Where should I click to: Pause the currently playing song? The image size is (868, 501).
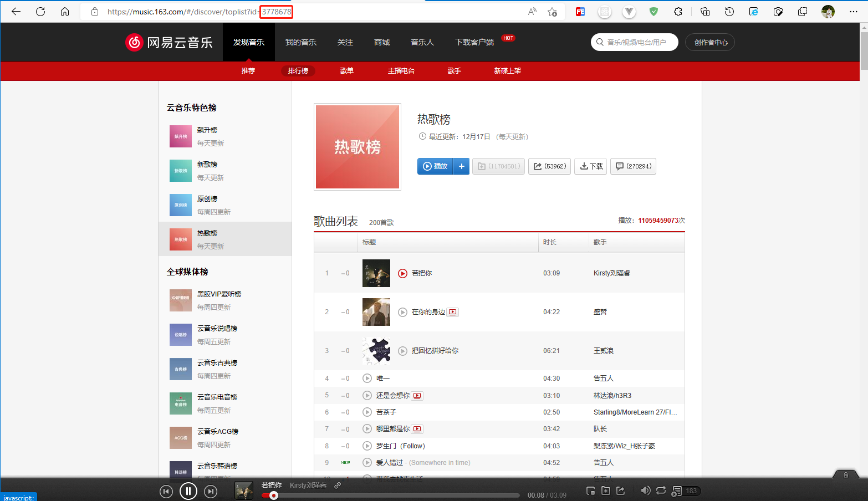point(188,491)
